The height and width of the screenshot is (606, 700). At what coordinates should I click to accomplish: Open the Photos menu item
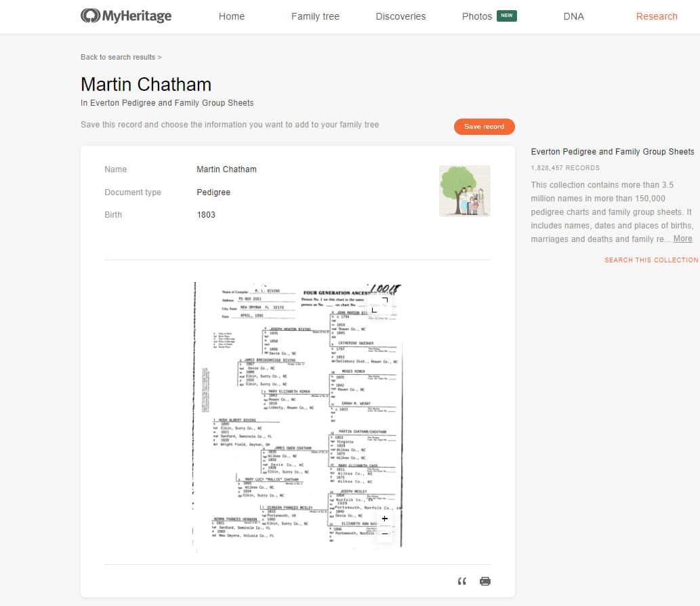(477, 16)
